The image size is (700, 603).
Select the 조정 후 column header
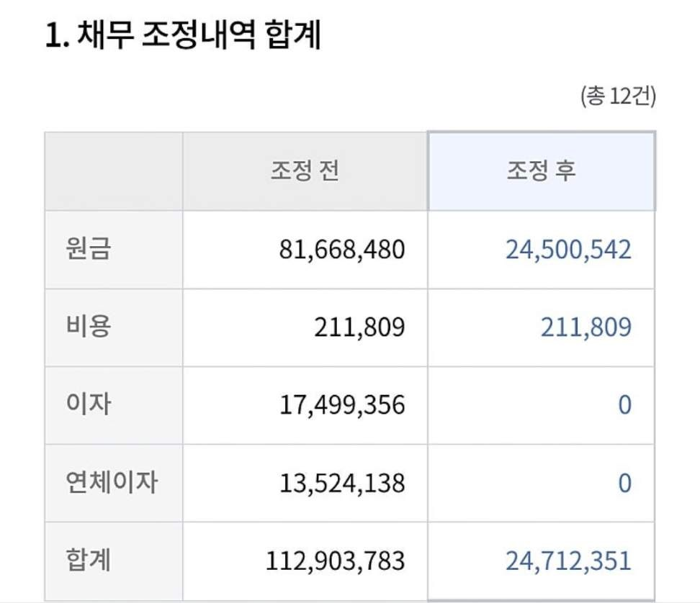541,171
